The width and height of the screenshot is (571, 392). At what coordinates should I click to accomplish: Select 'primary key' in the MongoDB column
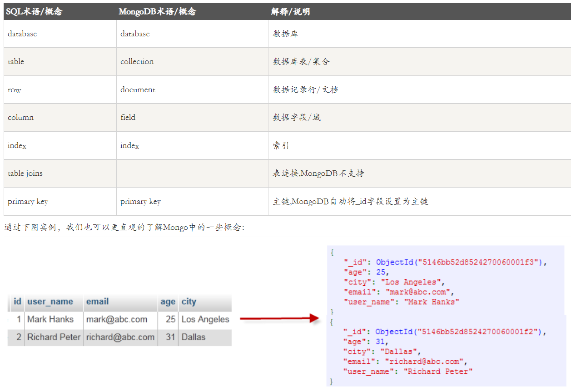click(193, 201)
